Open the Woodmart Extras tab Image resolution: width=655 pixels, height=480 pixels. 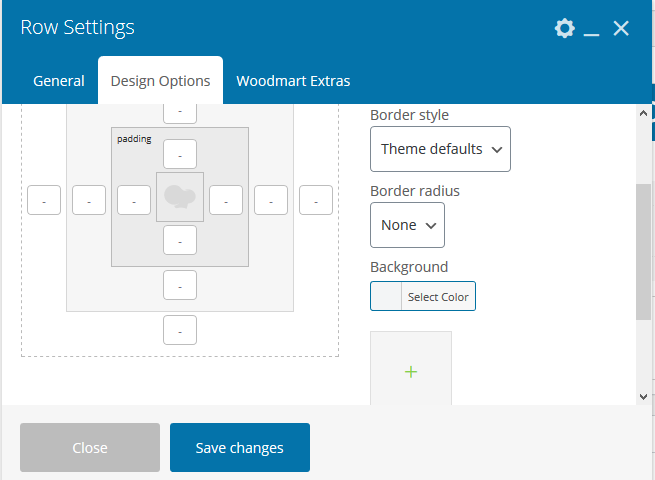pos(293,81)
